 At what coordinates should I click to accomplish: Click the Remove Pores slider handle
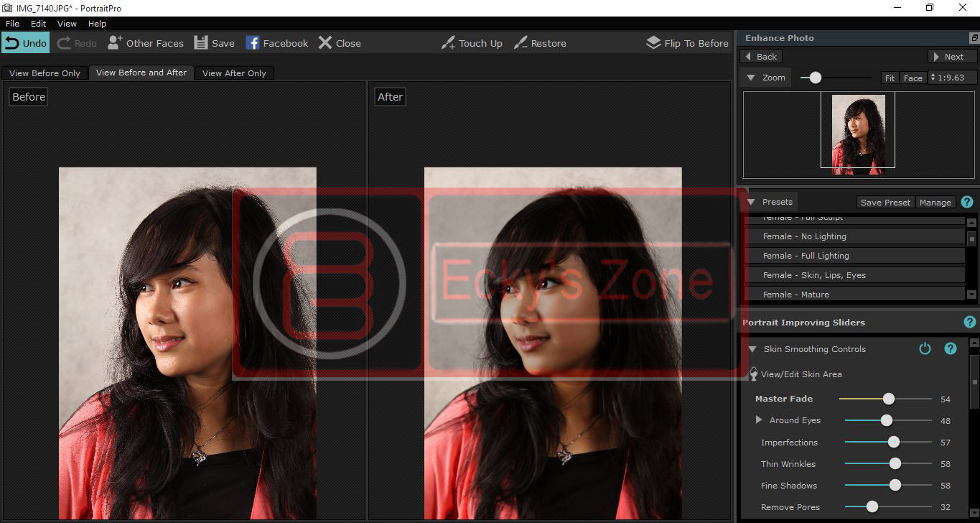pos(872,506)
